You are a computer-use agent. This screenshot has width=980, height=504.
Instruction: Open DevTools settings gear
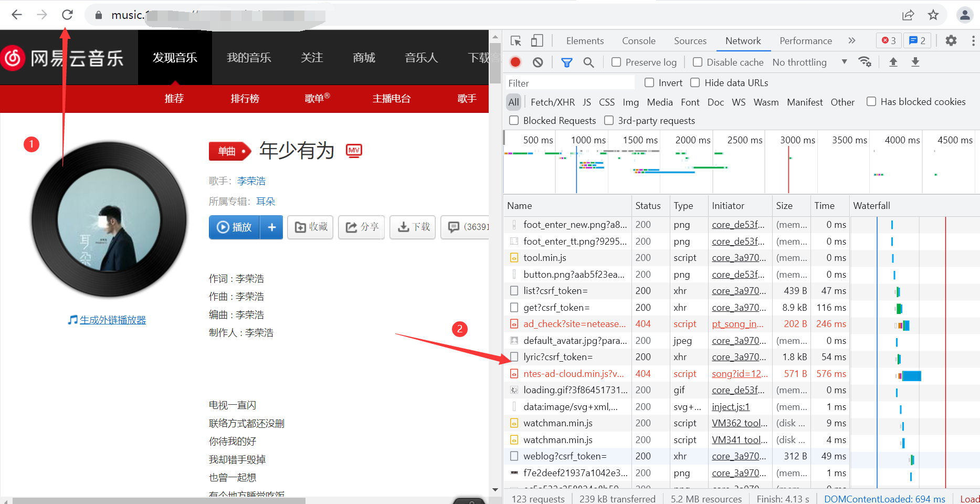[x=951, y=40]
